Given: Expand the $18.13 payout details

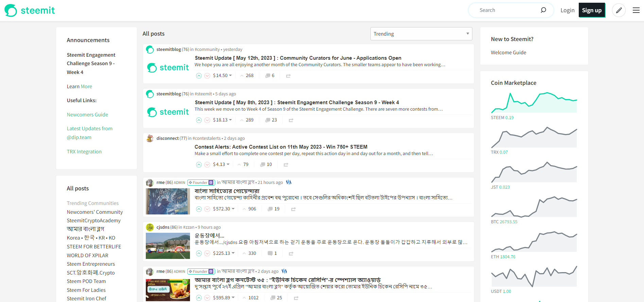Looking at the screenshot, I should click(x=222, y=120).
